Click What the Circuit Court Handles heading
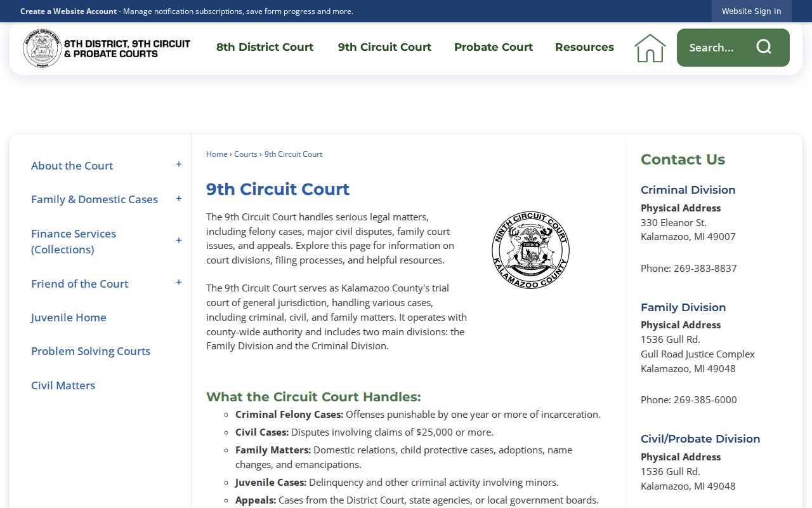812x508 pixels. pyautogui.click(x=313, y=397)
